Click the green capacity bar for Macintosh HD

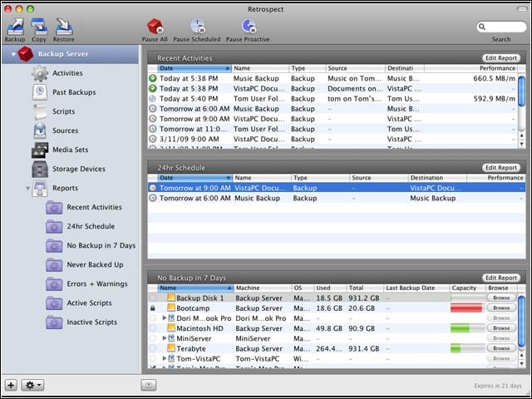(460, 328)
